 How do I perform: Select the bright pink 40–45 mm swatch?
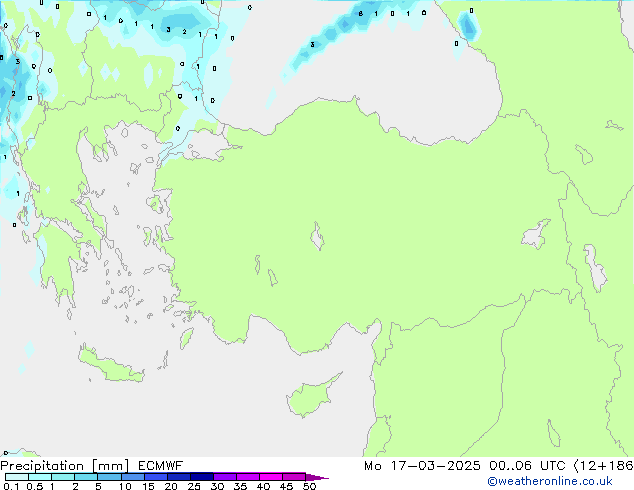click(271, 477)
